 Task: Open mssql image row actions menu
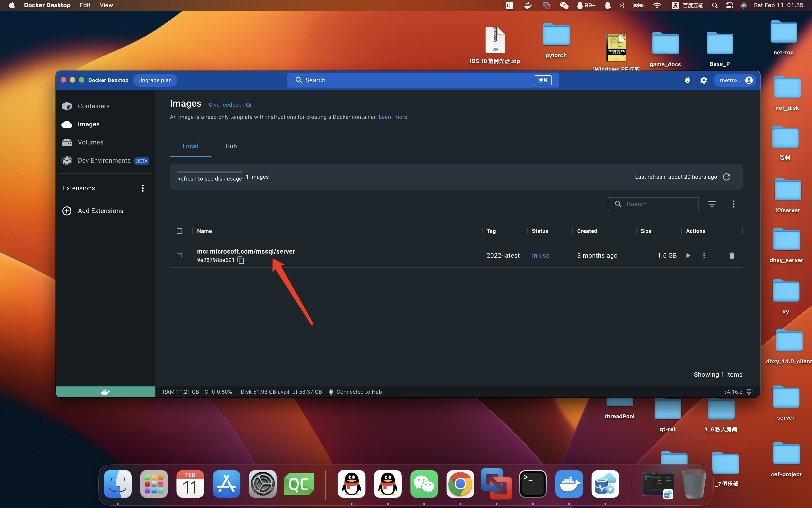[704, 255]
